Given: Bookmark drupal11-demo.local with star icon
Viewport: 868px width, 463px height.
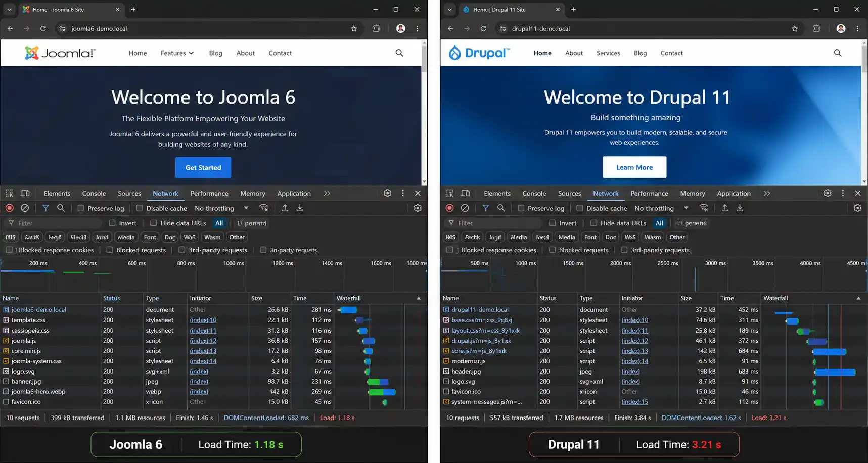Looking at the screenshot, I should point(795,29).
